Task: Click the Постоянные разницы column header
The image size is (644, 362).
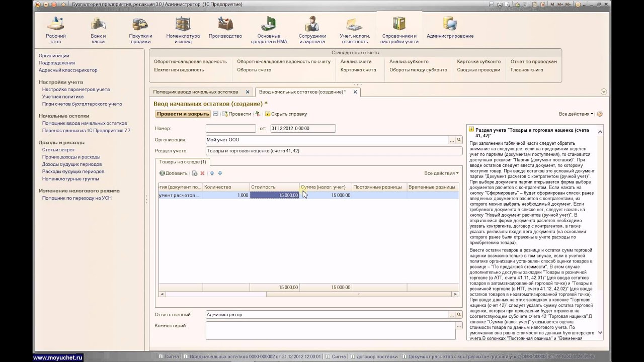Action: tap(379, 187)
